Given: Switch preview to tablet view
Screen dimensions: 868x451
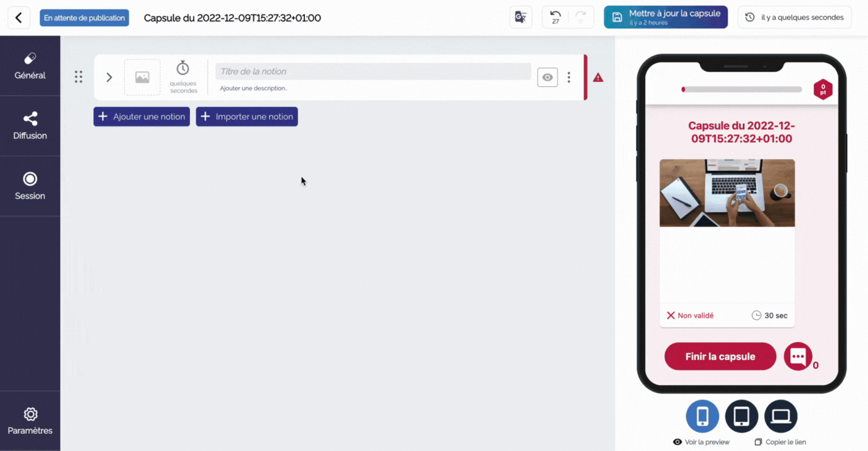Looking at the screenshot, I should 741,416.
